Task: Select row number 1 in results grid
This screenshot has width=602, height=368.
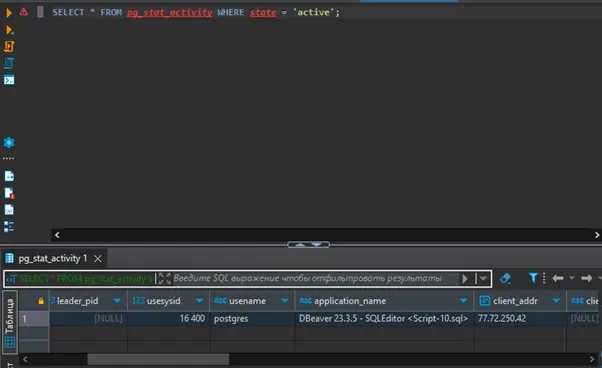Action: tap(34, 318)
